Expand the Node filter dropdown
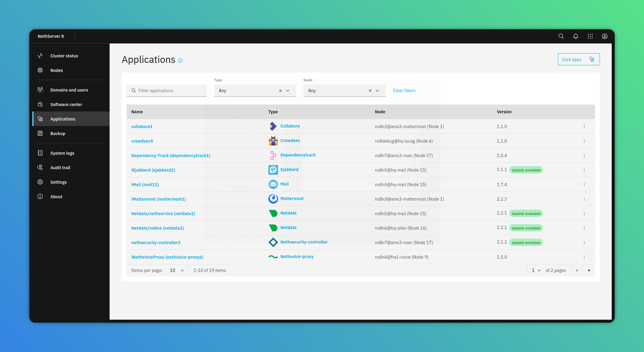 377,91
